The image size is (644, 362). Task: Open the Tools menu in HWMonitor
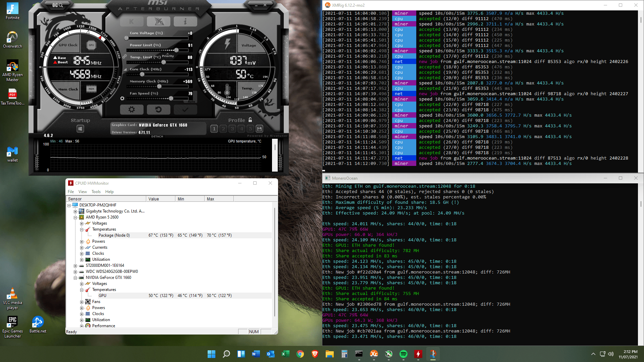click(x=96, y=192)
